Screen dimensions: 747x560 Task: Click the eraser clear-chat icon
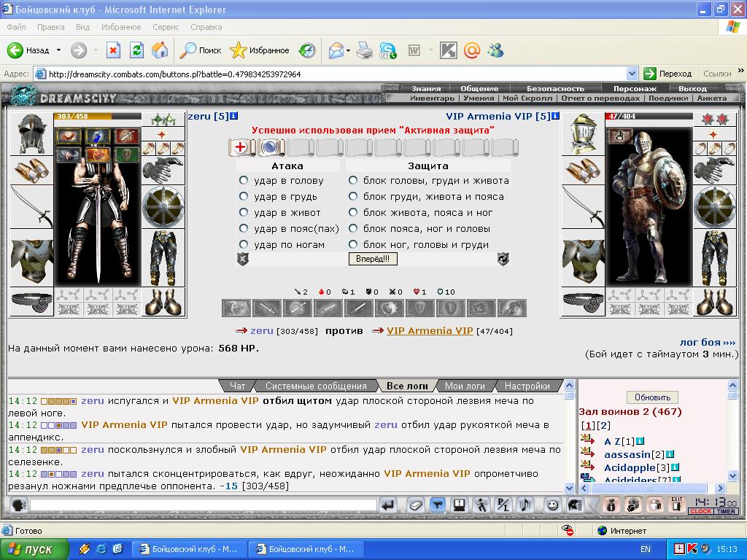[415, 505]
